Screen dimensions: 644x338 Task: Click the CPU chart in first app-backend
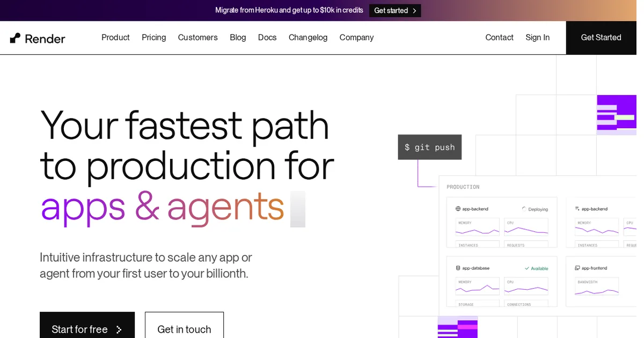pyautogui.click(x=526, y=227)
